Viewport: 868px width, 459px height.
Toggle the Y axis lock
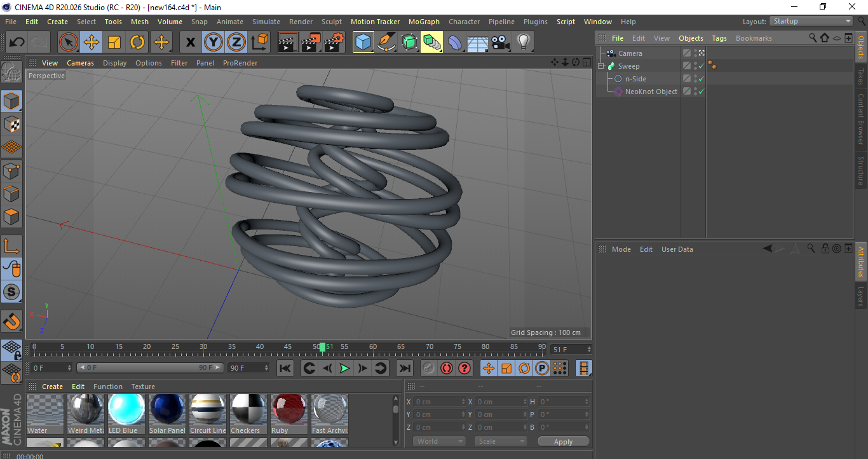213,43
